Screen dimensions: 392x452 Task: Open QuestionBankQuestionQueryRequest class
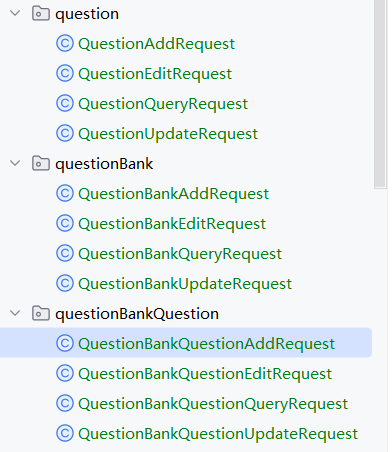click(x=213, y=404)
